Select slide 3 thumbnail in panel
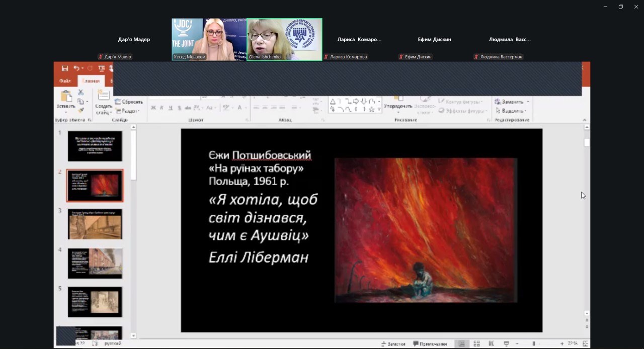This screenshot has width=644, height=349. point(95,224)
